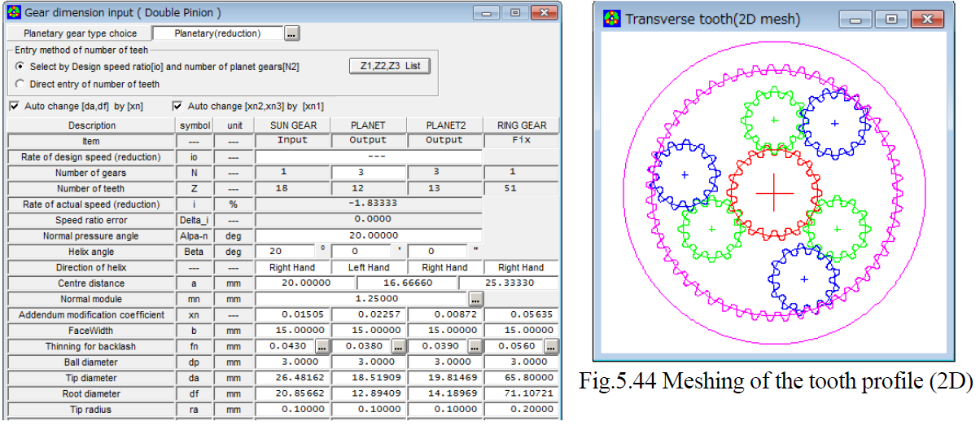Click the Planetary(reduction) type field
Screen dimensions: 980x439
[x=217, y=33]
